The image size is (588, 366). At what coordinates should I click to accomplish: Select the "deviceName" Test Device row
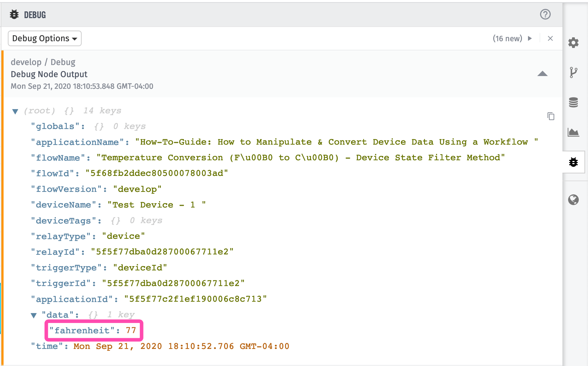tap(118, 205)
